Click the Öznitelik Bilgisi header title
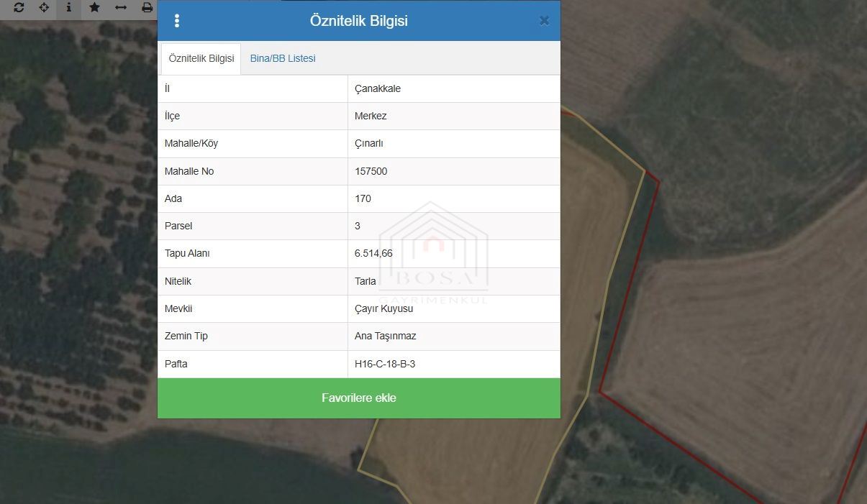This screenshot has height=504, width=867. [x=358, y=21]
